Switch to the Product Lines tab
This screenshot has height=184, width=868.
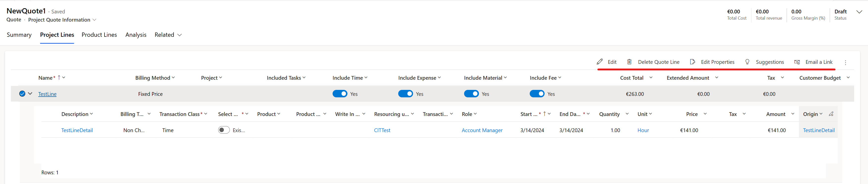99,35
